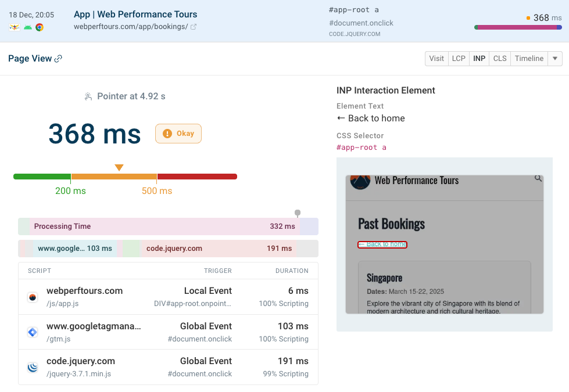Screen dimensions: 569x392
Task: Switch to the Visit tab
Action: [436, 59]
